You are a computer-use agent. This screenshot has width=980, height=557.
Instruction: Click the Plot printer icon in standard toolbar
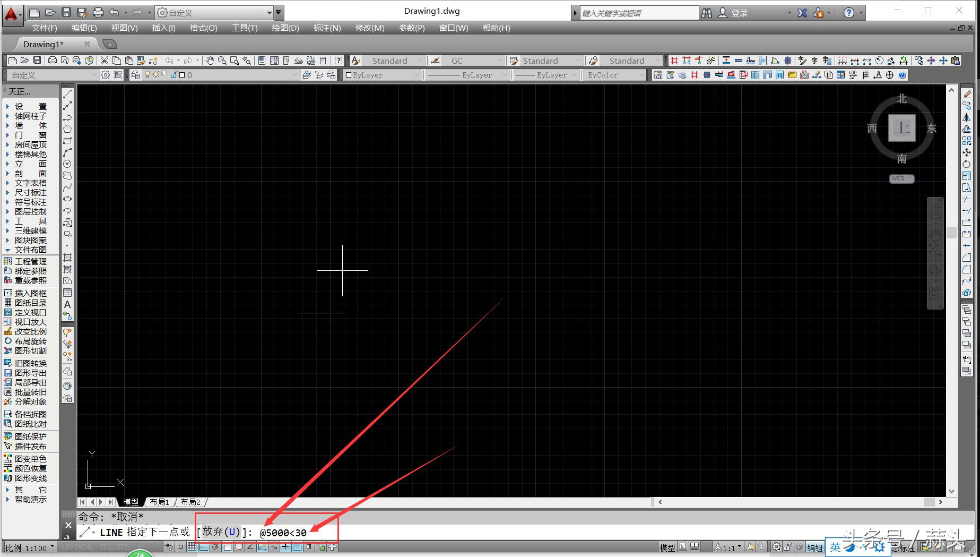pyautogui.click(x=52, y=61)
